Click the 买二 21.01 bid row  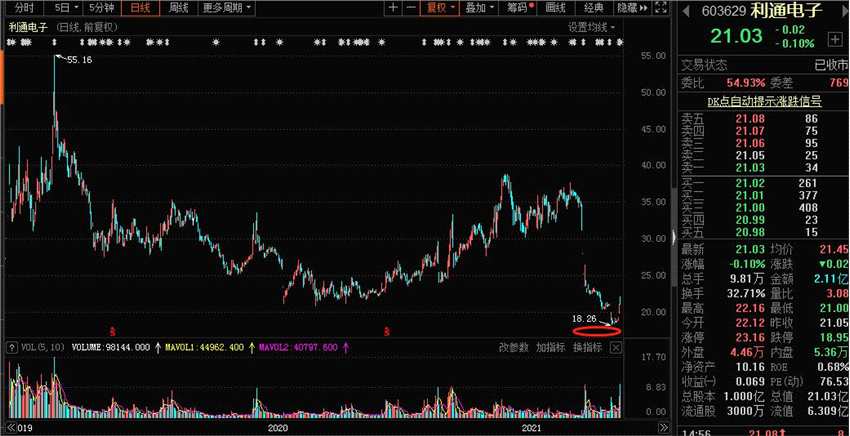pyautogui.click(x=762, y=196)
